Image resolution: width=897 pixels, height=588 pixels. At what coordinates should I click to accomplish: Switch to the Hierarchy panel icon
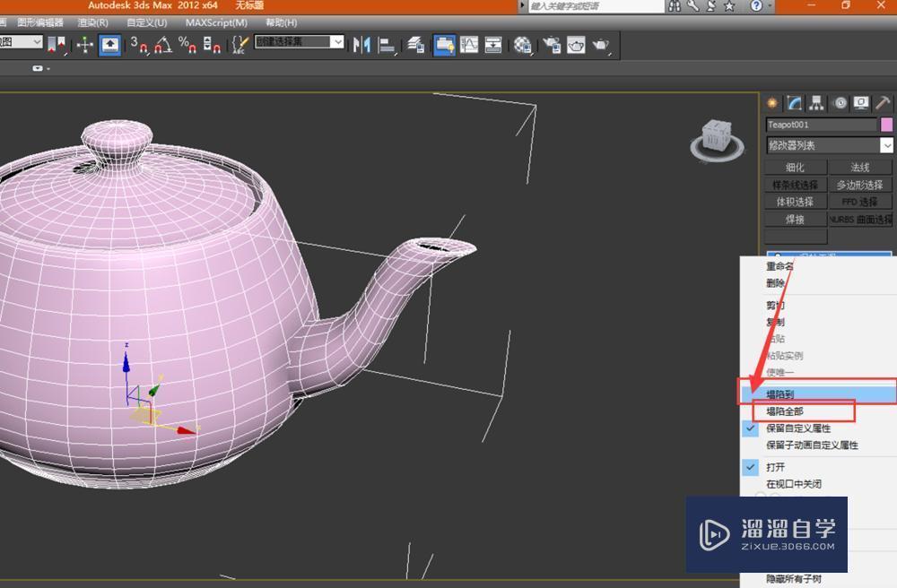816,103
